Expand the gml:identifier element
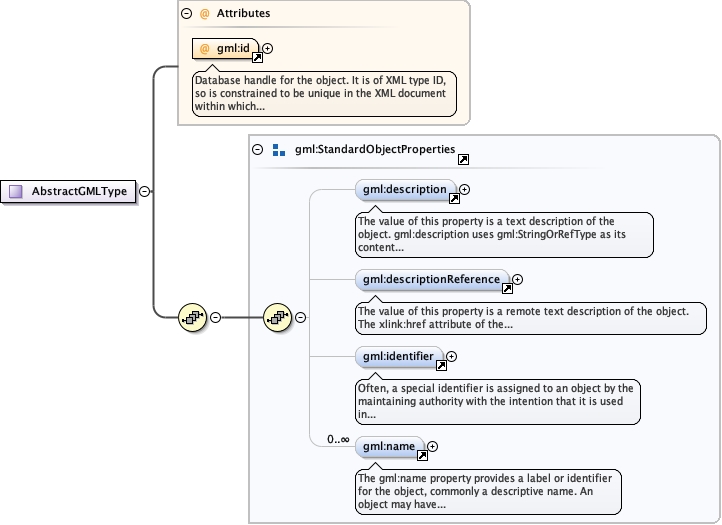The width and height of the screenshot is (722, 525). 451,356
